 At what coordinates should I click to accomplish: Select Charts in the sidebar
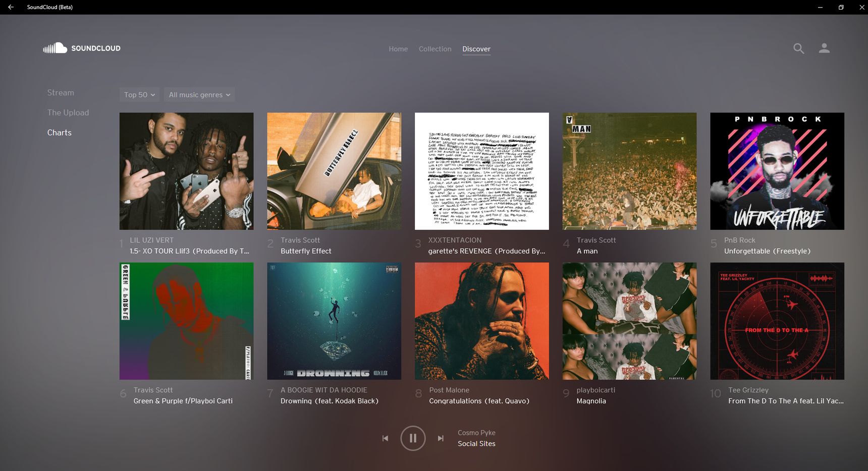click(60, 133)
